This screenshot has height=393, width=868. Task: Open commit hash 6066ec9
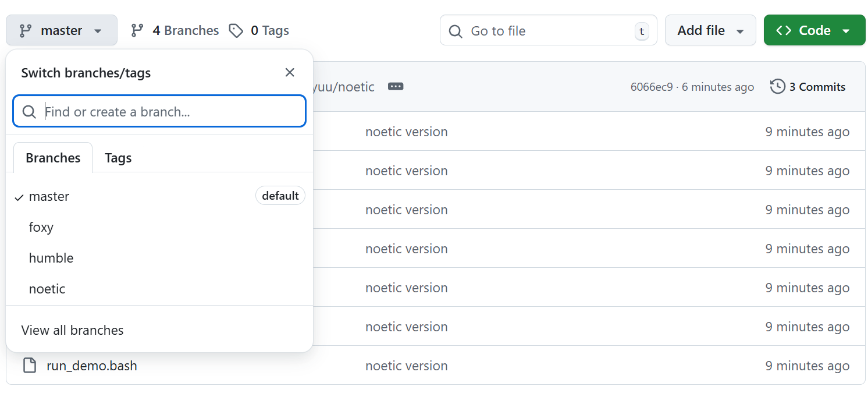(651, 87)
